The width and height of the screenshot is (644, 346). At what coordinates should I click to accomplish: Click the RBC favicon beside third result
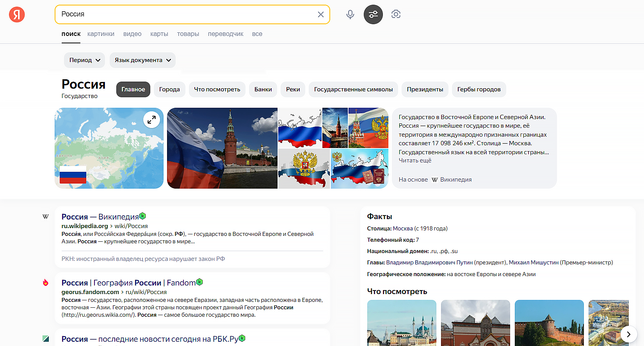[x=46, y=339]
